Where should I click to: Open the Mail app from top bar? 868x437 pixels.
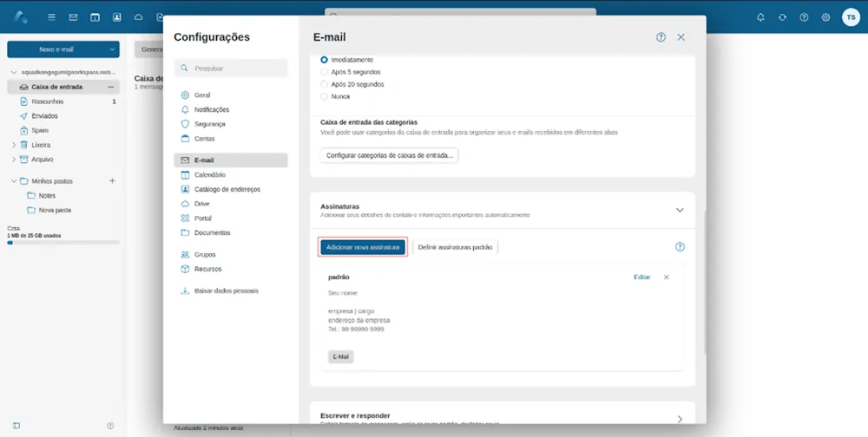click(73, 17)
